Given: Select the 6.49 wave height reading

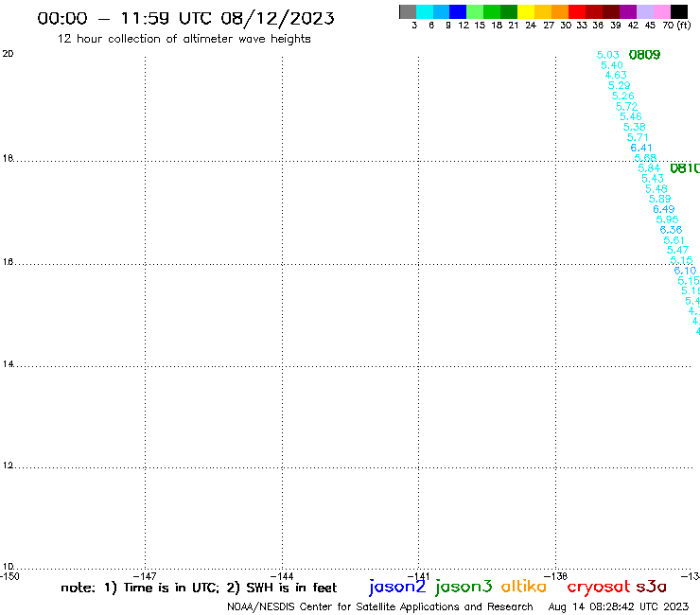Looking at the screenshot, I should point(664,209).
